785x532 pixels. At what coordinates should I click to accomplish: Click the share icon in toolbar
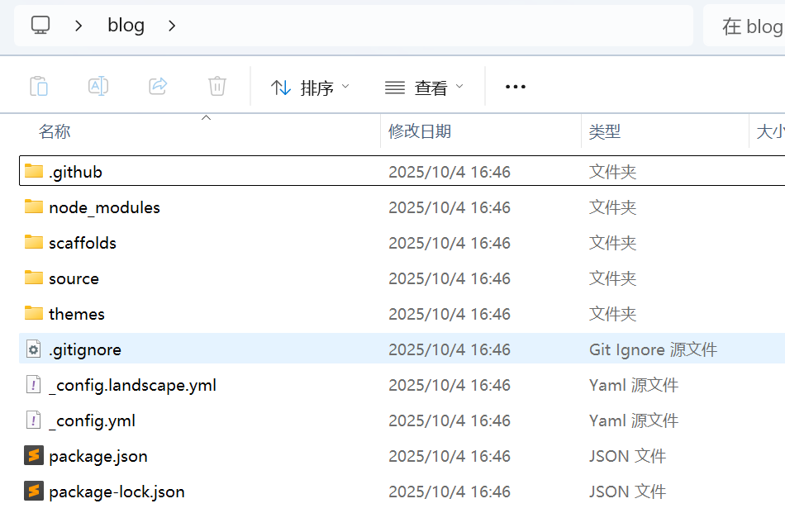[x=158, y=87]
